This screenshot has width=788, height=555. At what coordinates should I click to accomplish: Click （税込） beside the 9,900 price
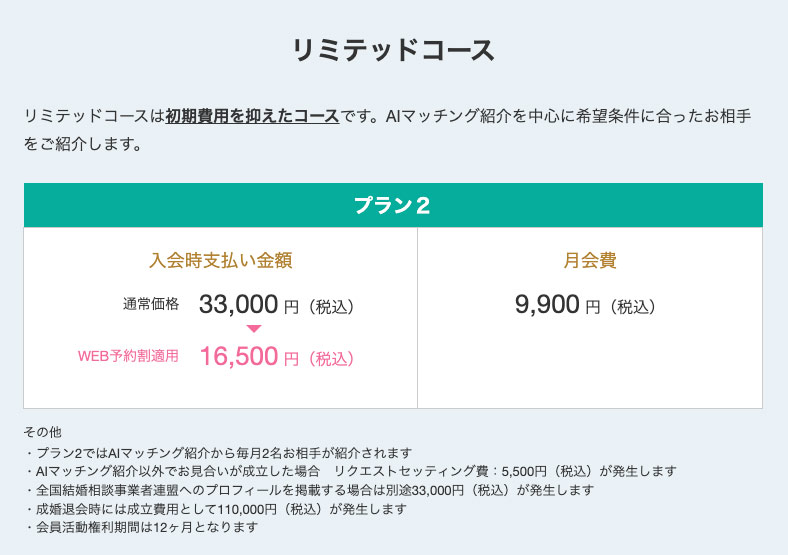632,307
